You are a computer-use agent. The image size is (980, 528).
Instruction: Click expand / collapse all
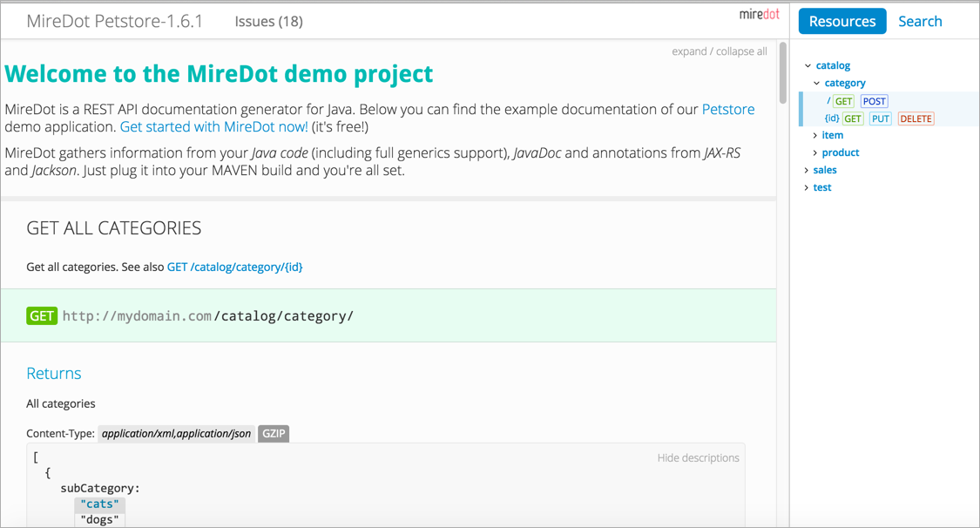720,51
